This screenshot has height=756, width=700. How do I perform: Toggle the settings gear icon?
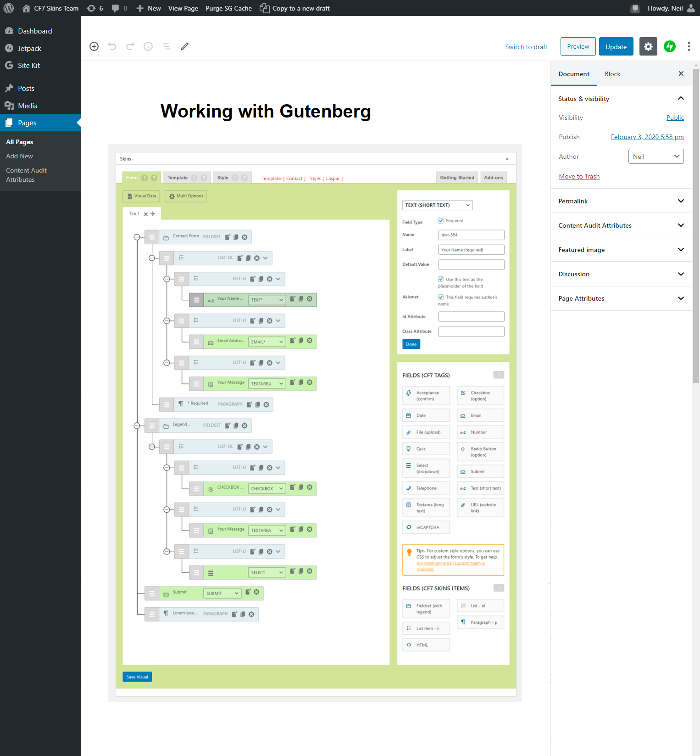pyautogui.click(x=648, y=46)
